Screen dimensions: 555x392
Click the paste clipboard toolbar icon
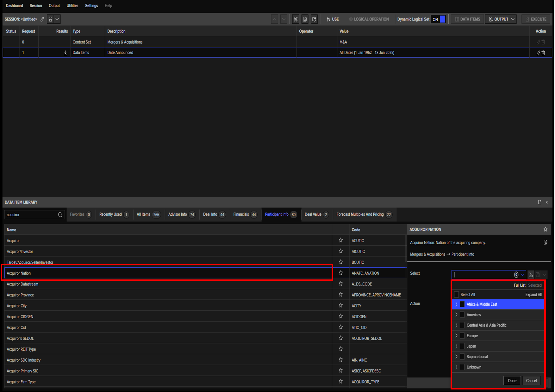tap(314, 19)
